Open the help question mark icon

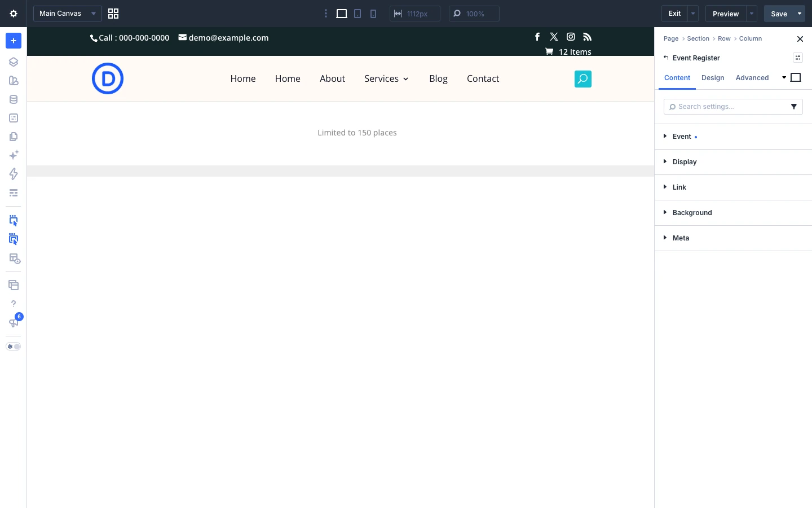(14, 304)
